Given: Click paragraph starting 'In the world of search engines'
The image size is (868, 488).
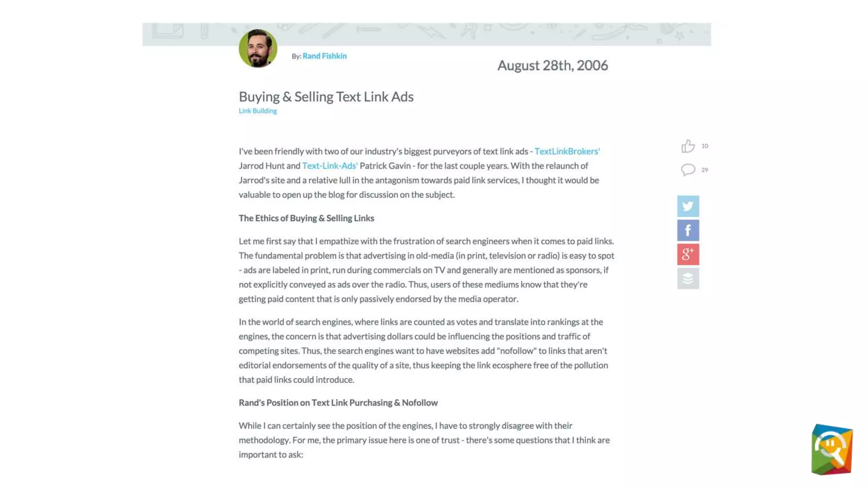Looking at the screenshot, I should (x=424, y=350).
